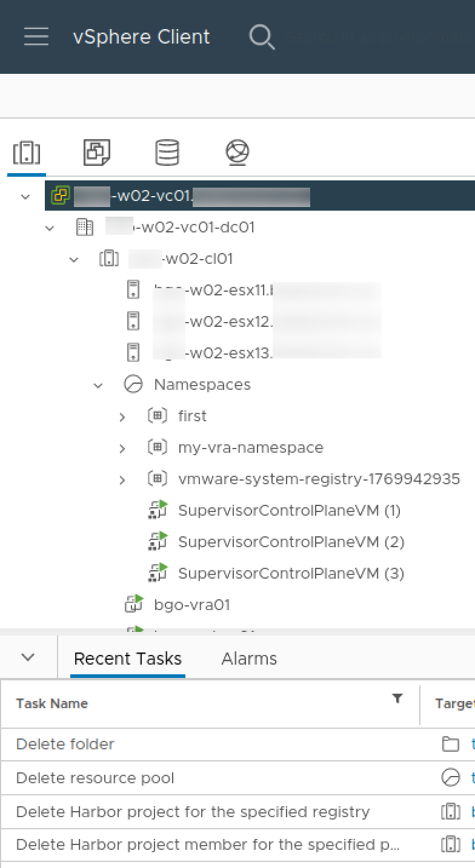475x868 pixels.
Task: Switch to Networking inventory view
Action: point(237,152)
